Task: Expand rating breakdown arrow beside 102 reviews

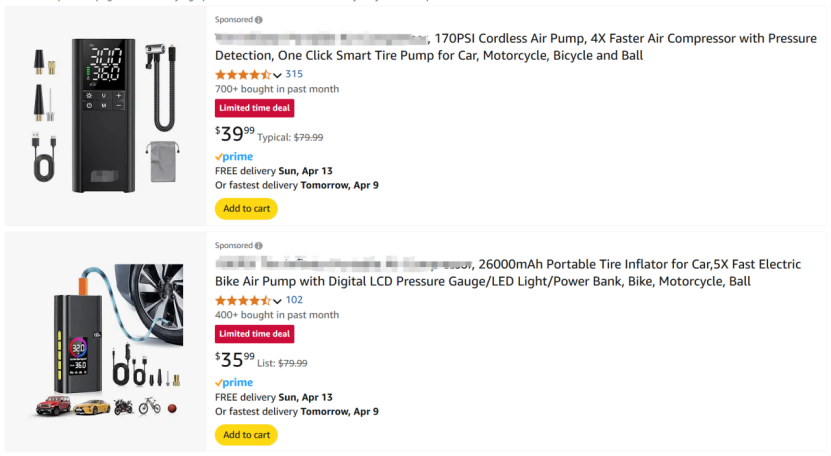Action: coord(277,301)
